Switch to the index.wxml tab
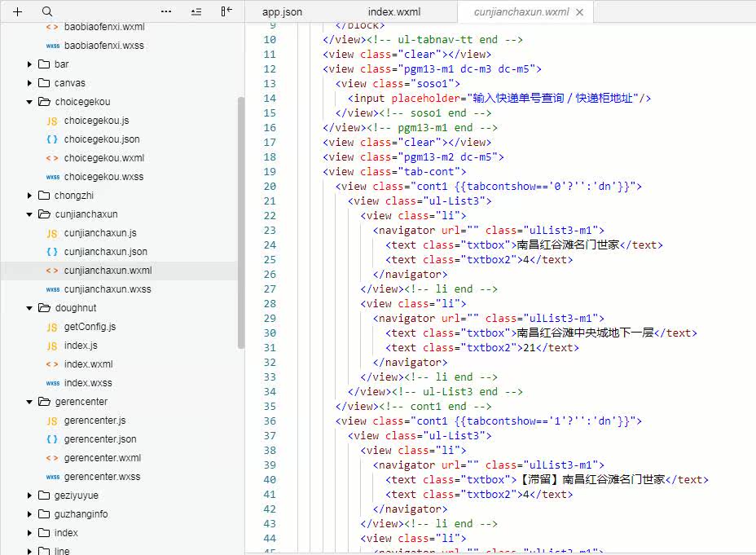The image size is (756, 555). [x=394, y=12]
